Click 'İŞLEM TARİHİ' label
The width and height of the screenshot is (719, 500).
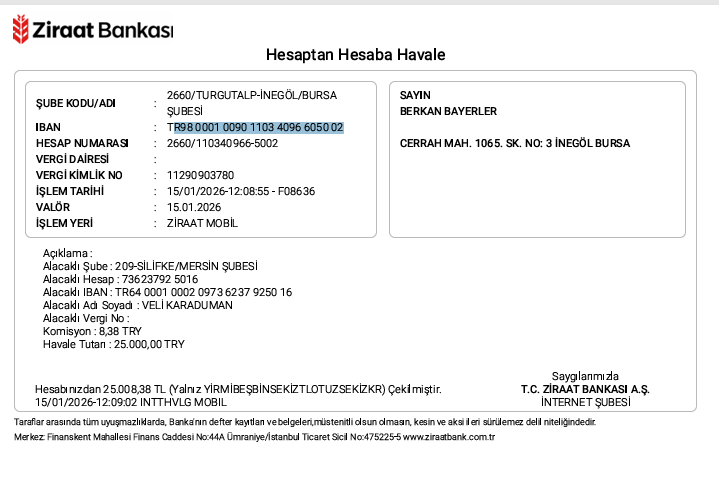pos(70,191)
